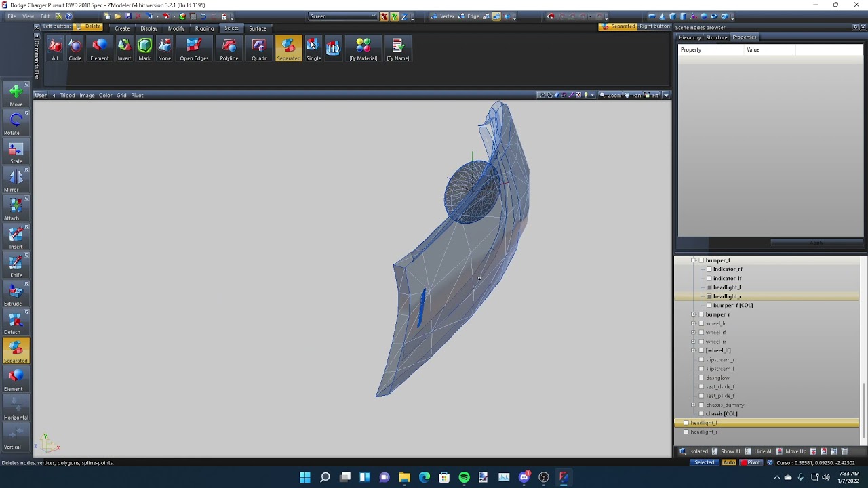Expand the wheel_rf tree node
The width and height of the screenshot is (868, 488).
point(693,332)
